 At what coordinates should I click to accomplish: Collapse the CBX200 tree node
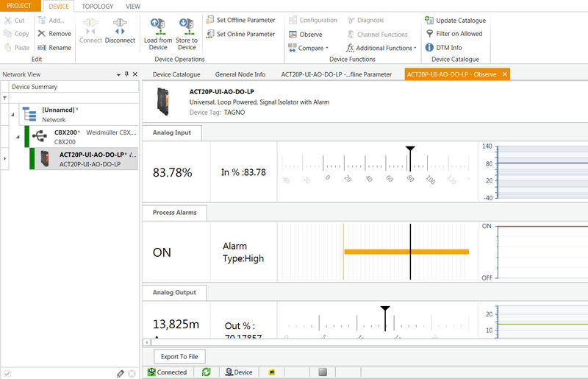[x=17, y=137]
